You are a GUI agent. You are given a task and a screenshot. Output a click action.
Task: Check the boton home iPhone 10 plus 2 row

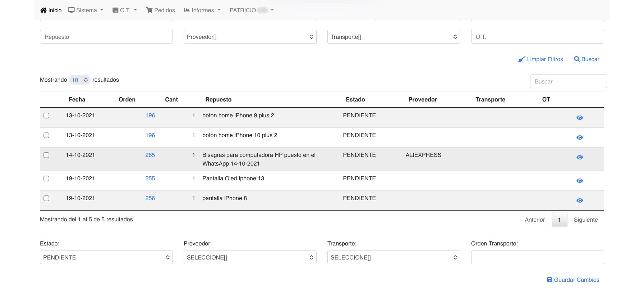pos(46,135)
